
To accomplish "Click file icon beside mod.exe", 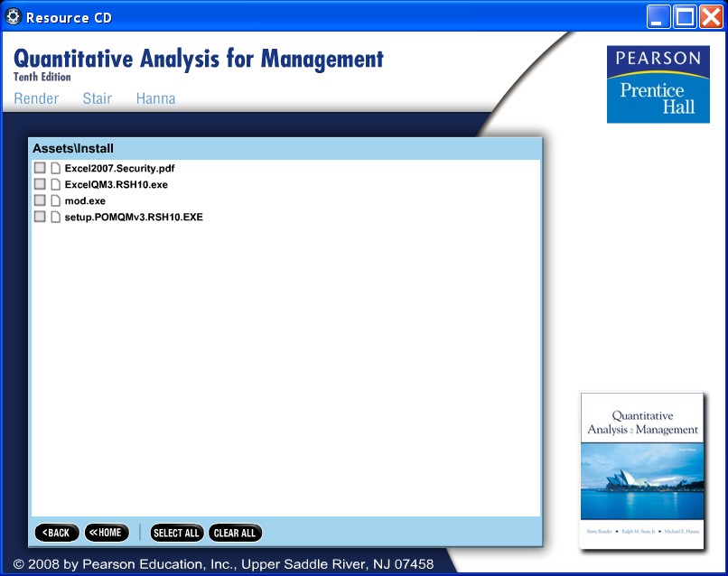I will click(55, 200).
